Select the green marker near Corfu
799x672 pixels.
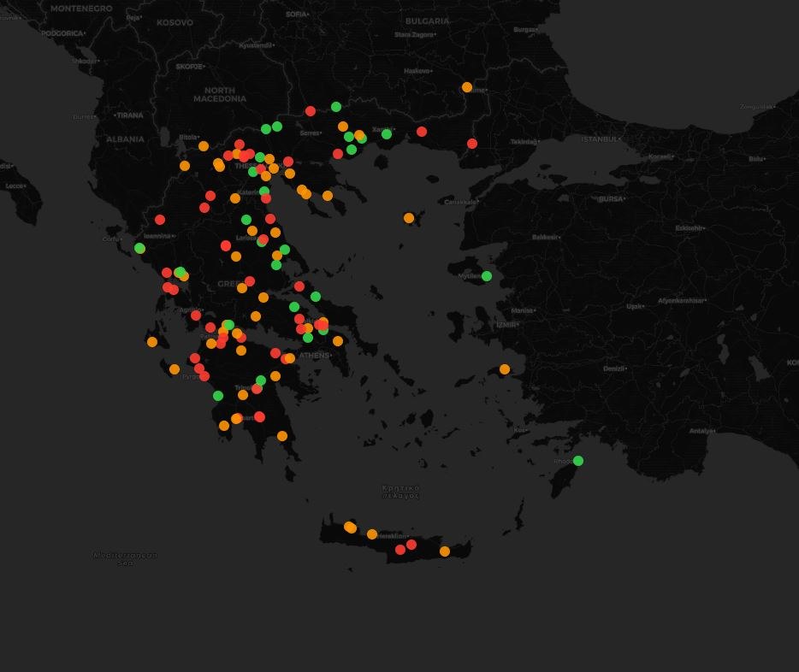[139, 248]
